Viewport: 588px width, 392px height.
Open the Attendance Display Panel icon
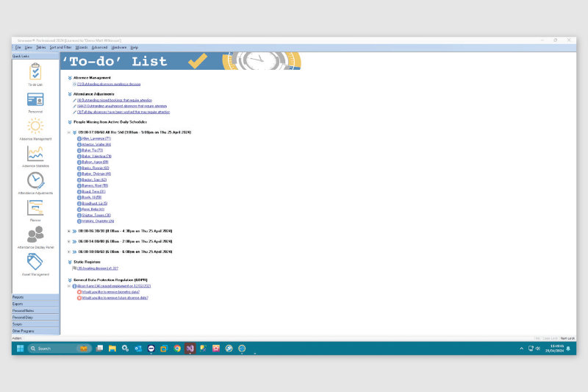[x=35, y=235]
